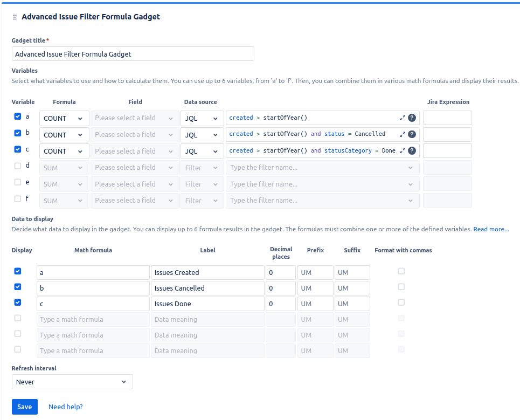Expand the JQL editor for variable c

coord(403,150)
